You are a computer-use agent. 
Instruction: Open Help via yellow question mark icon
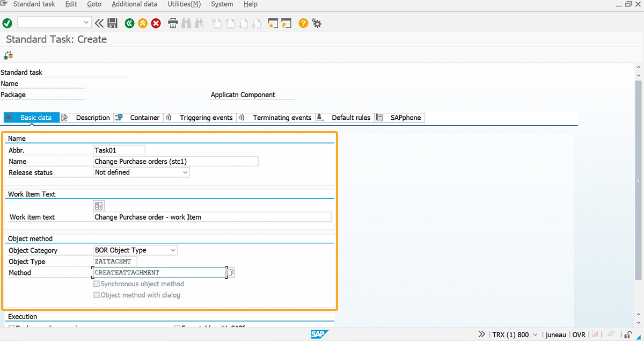[x=303, y=23]
